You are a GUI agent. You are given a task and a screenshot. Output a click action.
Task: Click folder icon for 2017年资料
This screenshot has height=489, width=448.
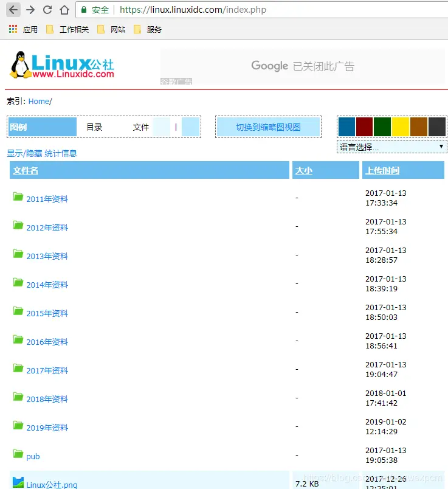point(18,368)
